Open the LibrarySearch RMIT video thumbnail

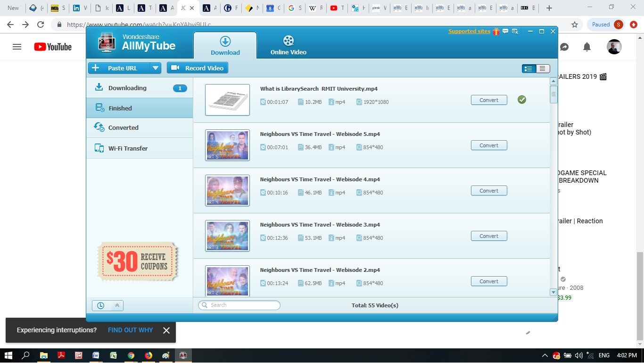227,100
